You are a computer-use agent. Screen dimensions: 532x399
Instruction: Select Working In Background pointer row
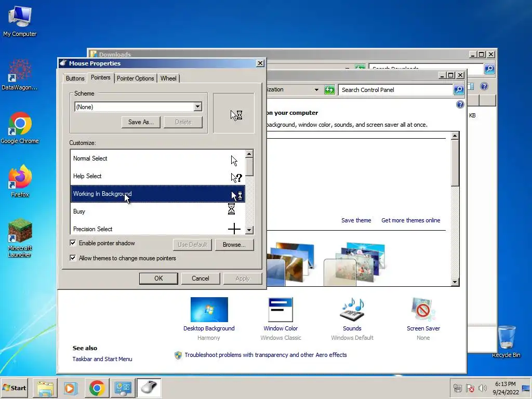click(x=157, y=194)
